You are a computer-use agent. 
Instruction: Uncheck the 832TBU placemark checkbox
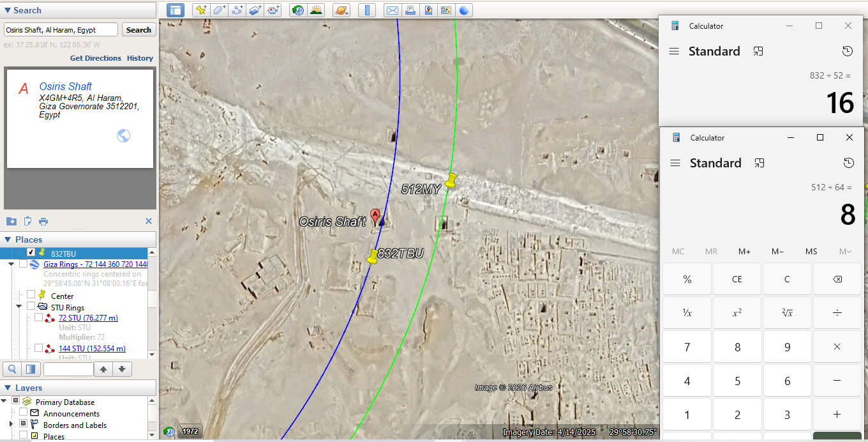pyautogui.click(x=31, y=253)
